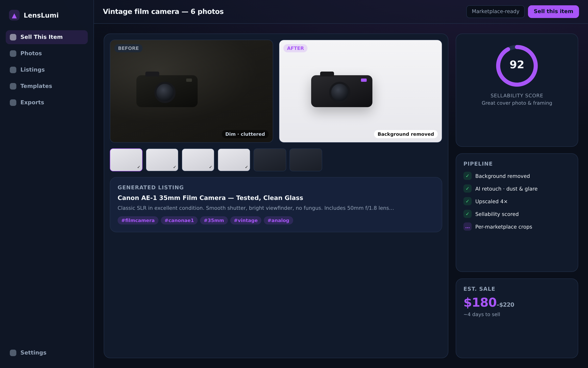The height and width of the screenshot is (368, 588).
Task: Click the Templates sidebar icon square
Action: (13, 86)
